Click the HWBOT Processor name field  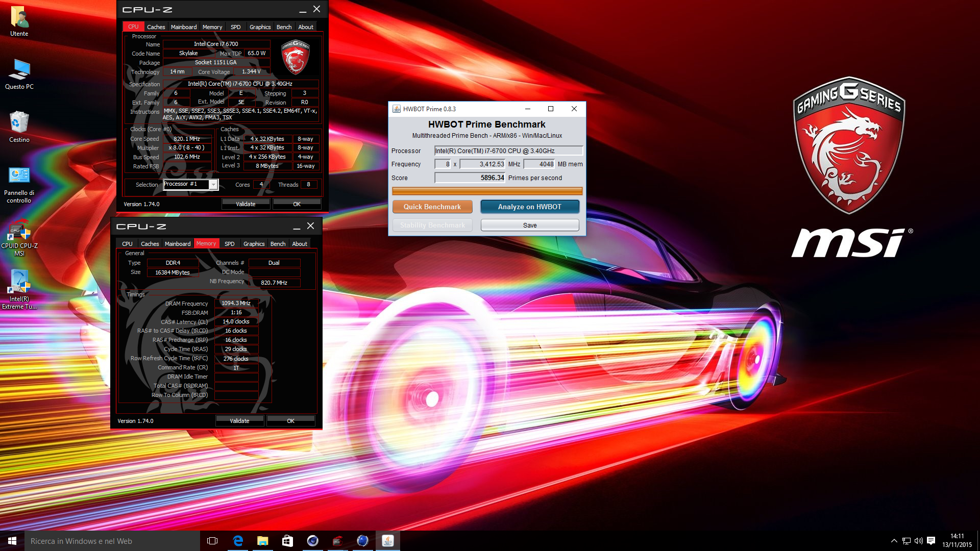point(508,151)
